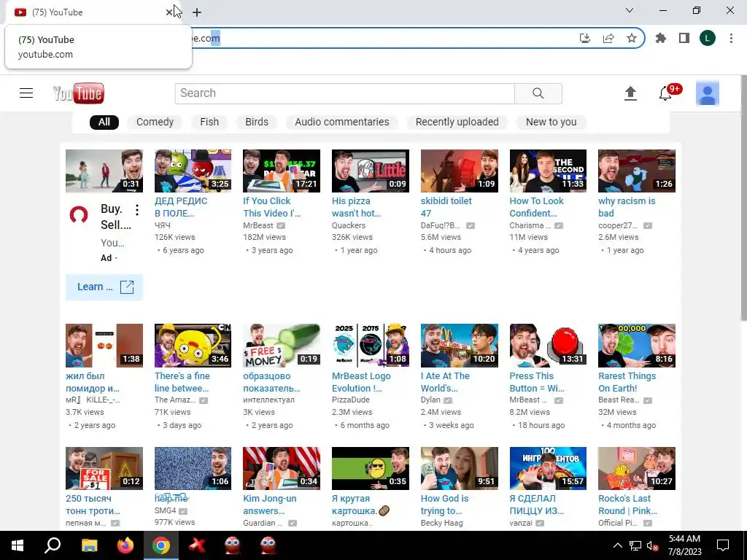The image size is (747, 560).
Task: Click the ad advertiser red logo
Action: (79, 215)
